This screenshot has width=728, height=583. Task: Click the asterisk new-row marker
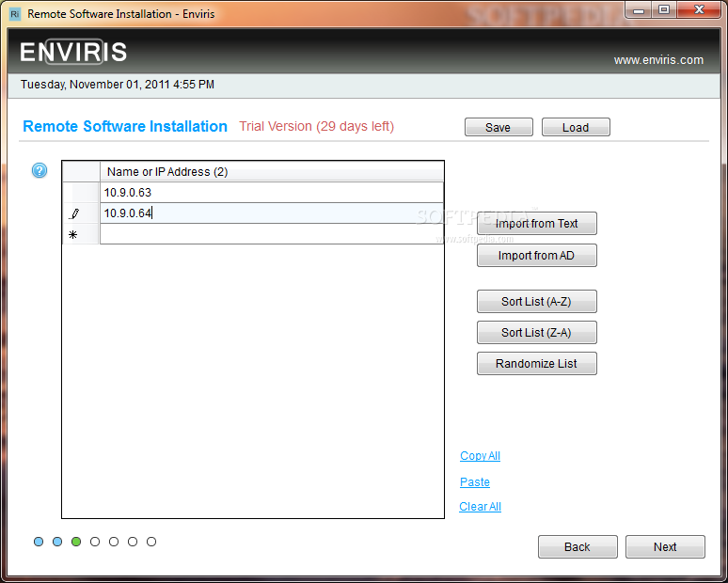pos(72,234)
